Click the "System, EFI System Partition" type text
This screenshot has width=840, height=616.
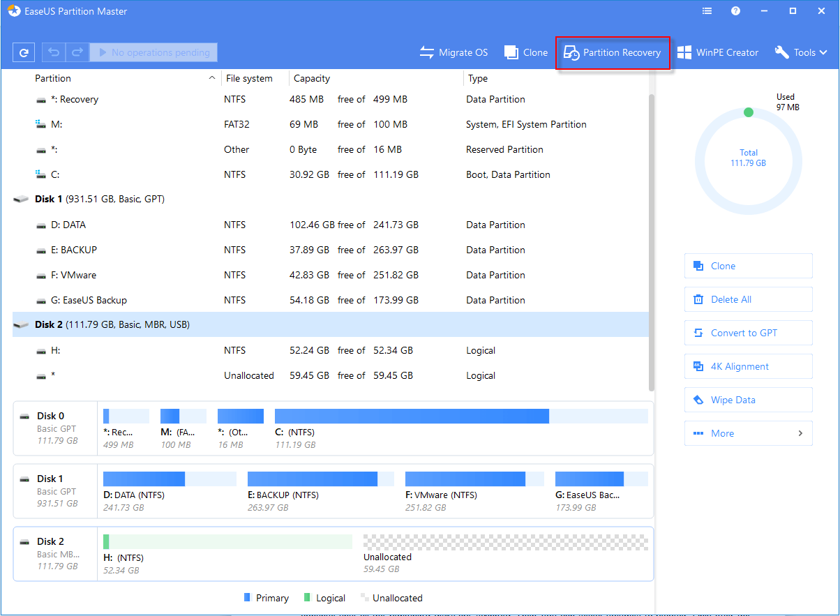[526, 124]
